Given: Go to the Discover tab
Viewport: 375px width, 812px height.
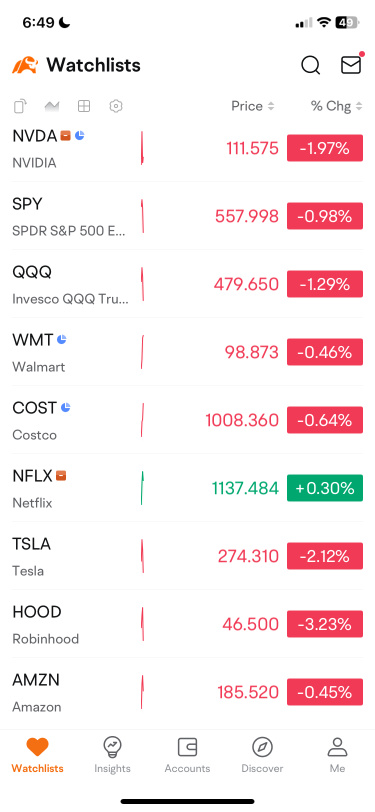Looking at the screenshot, I should coord(263,755).
